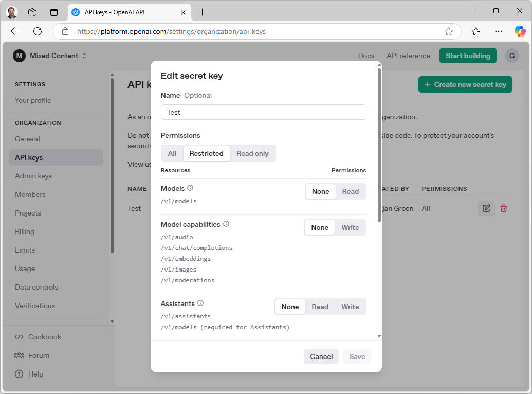Click the site info lock icon
532x394 pixels.
click(x=65, y=31)
